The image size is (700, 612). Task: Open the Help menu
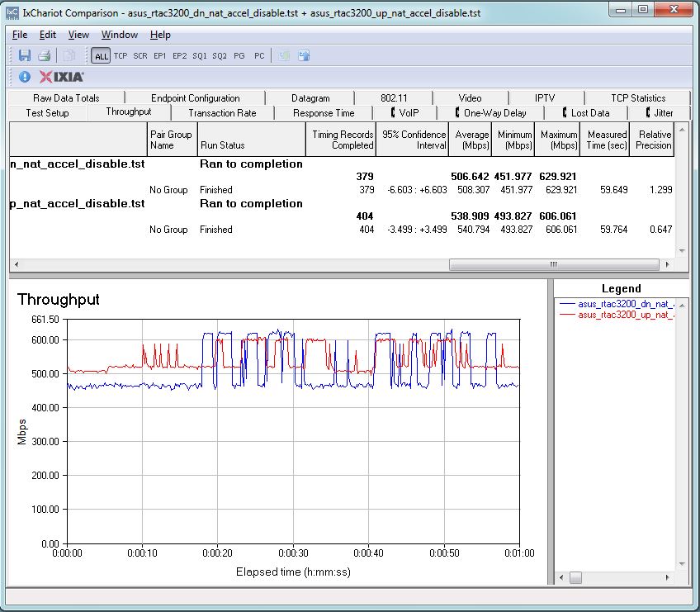coord(160,35)
